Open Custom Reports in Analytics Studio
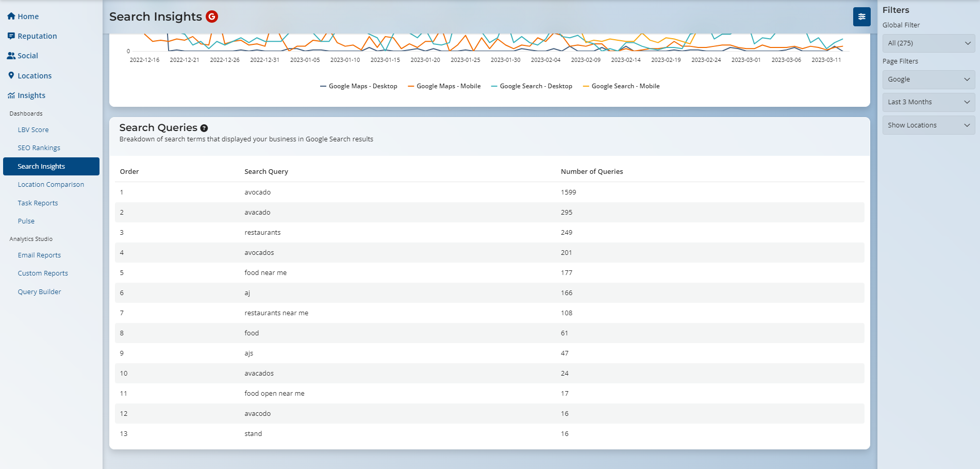This screenshot has width=980, height=469. tap(43, 273)
